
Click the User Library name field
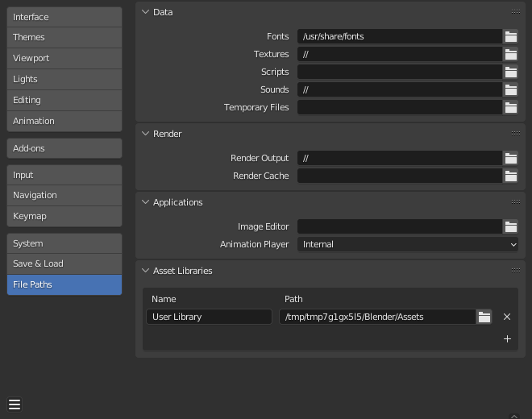209,317
